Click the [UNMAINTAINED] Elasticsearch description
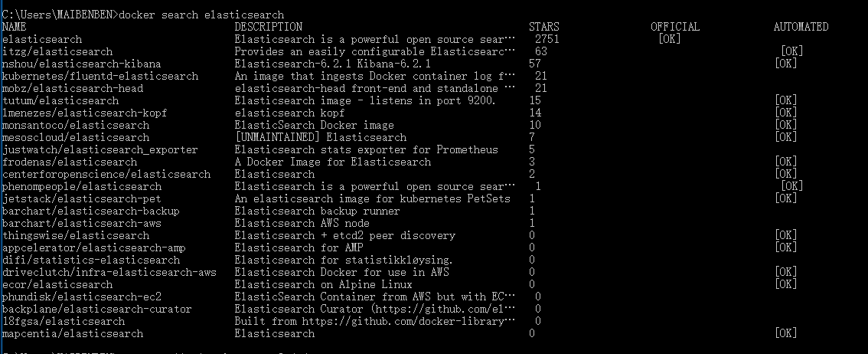 321,137
